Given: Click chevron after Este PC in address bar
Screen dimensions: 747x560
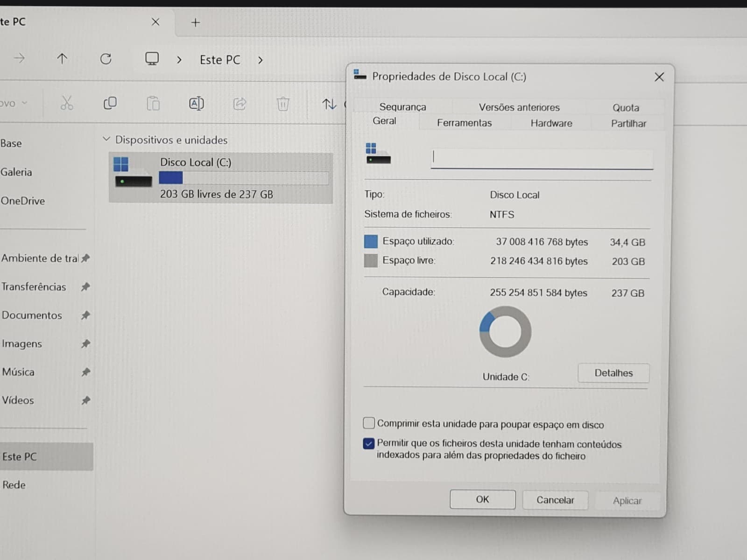Looking at the screenshot, I should point(261,60).
